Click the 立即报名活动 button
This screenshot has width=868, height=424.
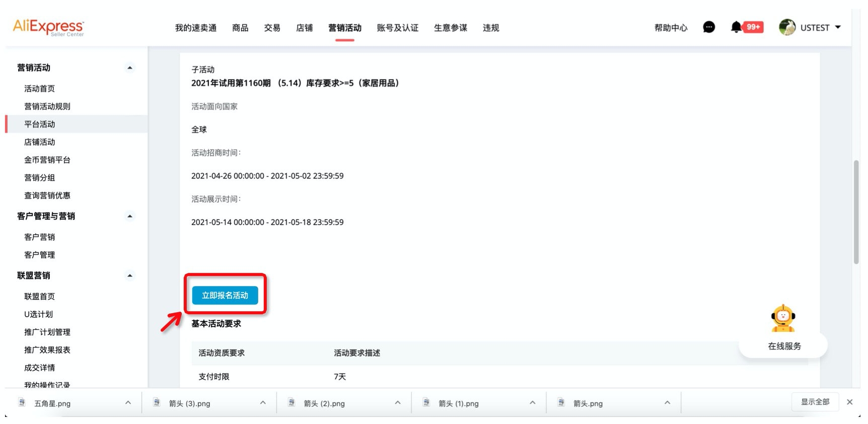[225, 295]
